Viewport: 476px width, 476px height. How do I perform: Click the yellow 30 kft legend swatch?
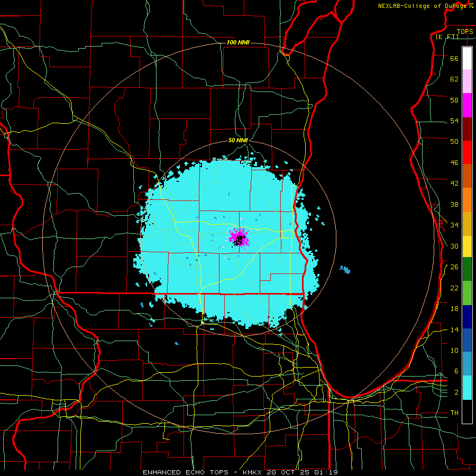click(467, 246)
